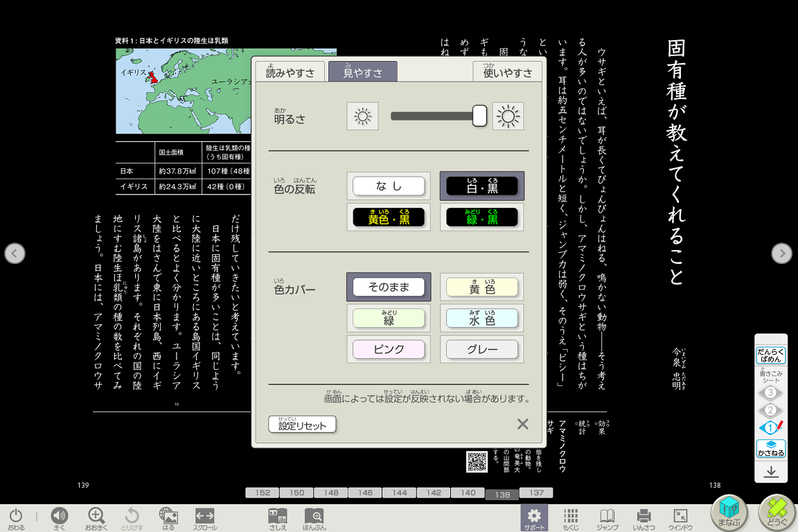This screenshot has height=532, width=798.
Task: Activate the スクロール scroll tool
Action: point(204,517)
